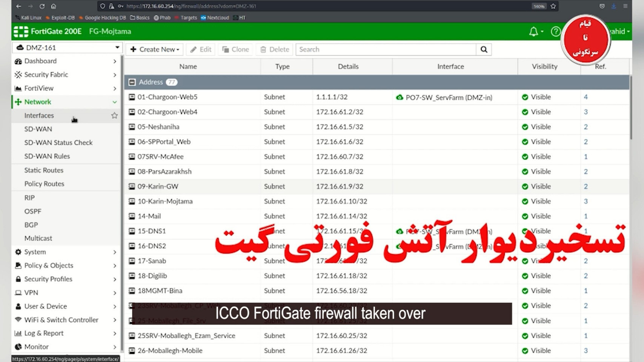Expand the Log & Report menu
Image resolution: width=644 pixels, height=362 pixels.
pyautogui.click(x=66, y=333)
